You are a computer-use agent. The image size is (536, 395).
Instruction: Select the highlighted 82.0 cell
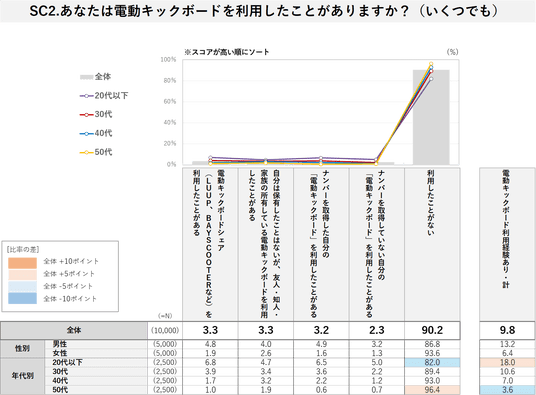[x=432, y=363]
